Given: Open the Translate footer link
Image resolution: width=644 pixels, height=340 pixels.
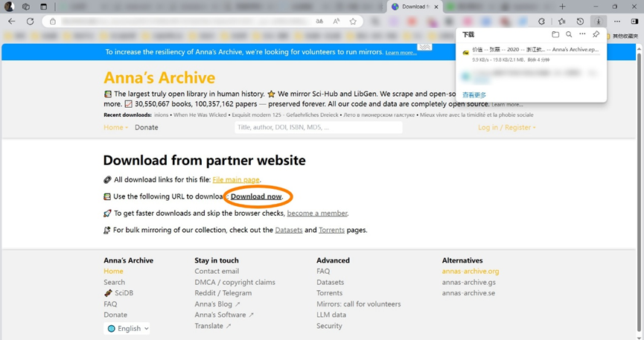Looking at the screenshot, I should [213, 326].
